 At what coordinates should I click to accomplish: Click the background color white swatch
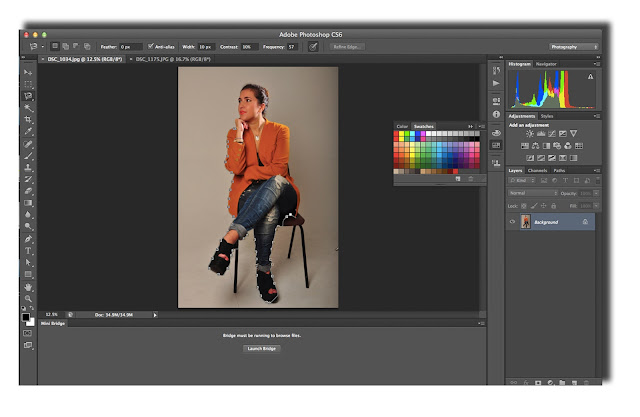[32, 322]
